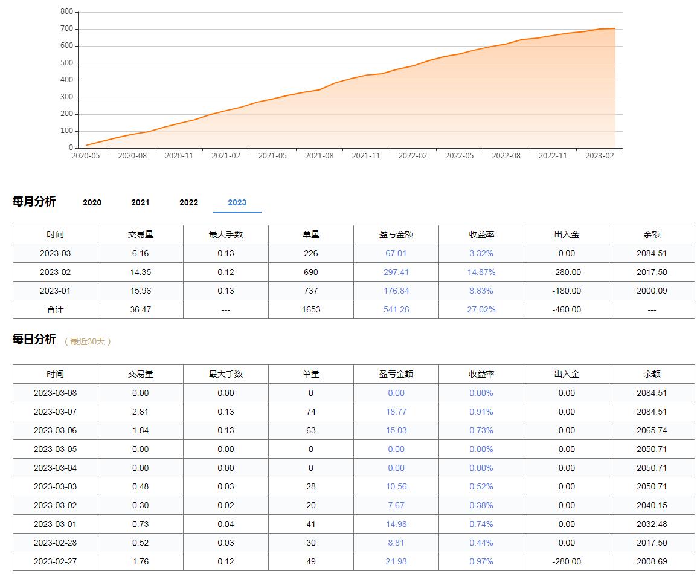Click the 合计 total row label
This screenshot has width=700, height=588.
(56, 309)
